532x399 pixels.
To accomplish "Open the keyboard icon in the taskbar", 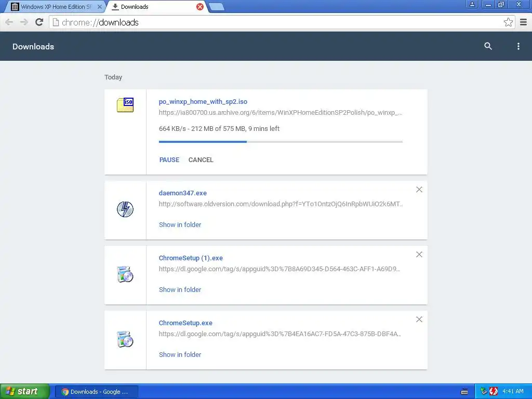I will tap(464, 392).
